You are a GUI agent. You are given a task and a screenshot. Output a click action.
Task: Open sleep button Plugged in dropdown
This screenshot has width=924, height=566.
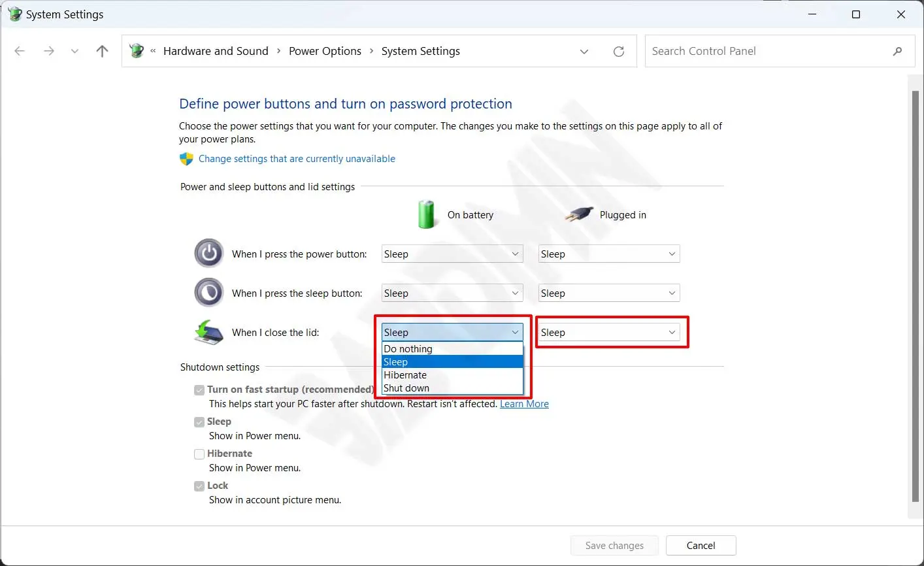pos(609,293)
